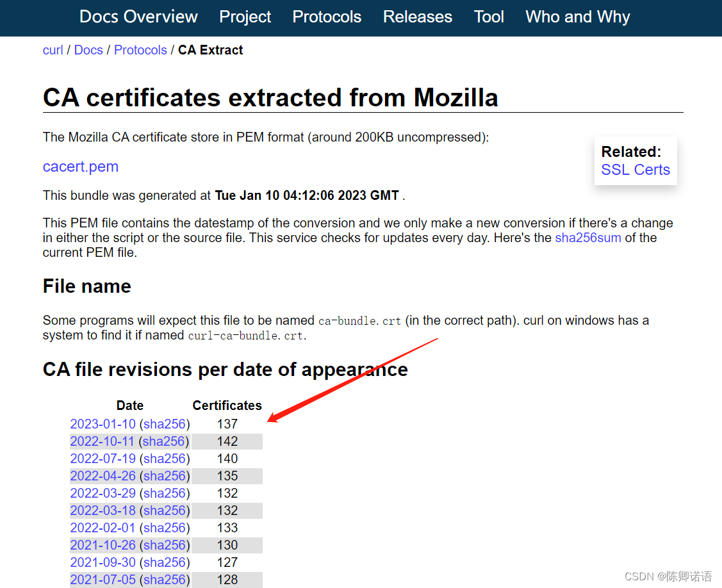Open the 2021-07-05 revision link
The height and width of the screenshot is (588, 722).
[x=103, y=579]
